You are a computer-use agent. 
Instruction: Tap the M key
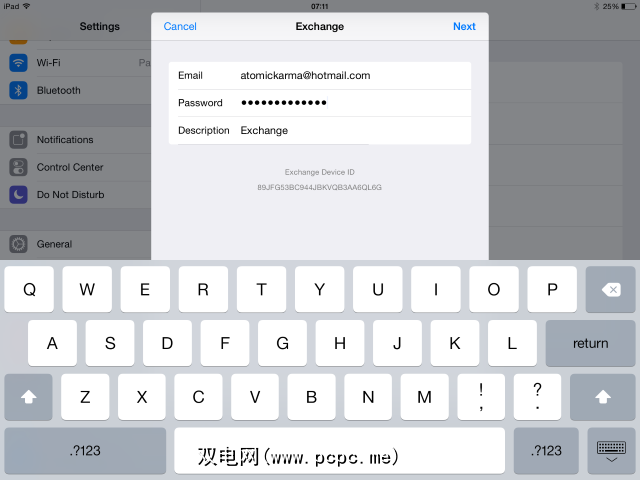[x=424, y=397]
